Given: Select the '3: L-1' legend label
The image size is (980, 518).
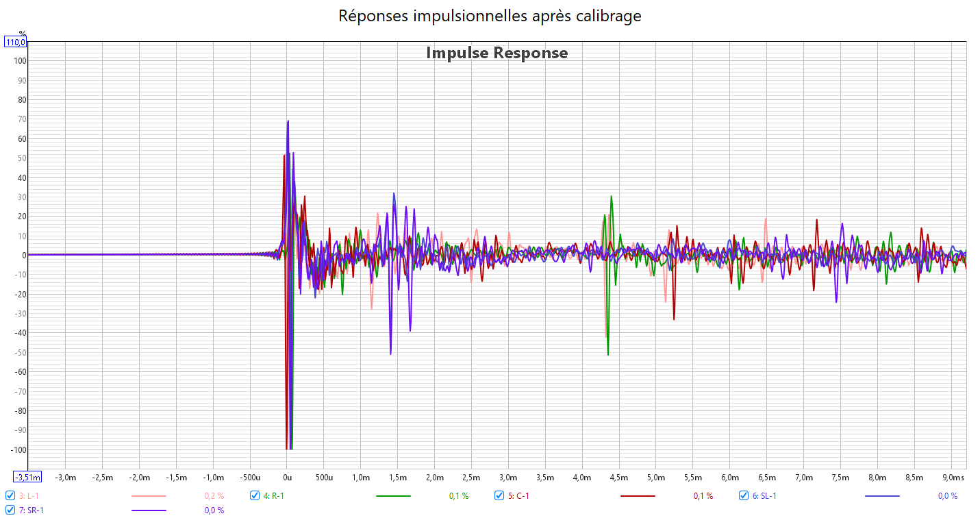Looking at the screenshot, I should pyautogui.click(x=29, y=495).
